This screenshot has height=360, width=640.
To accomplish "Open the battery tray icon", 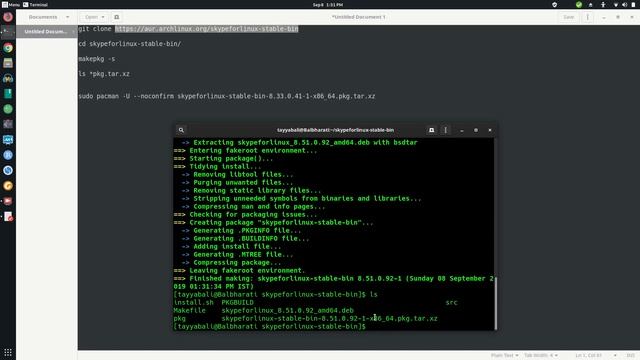I will click(x=633, y=4).
